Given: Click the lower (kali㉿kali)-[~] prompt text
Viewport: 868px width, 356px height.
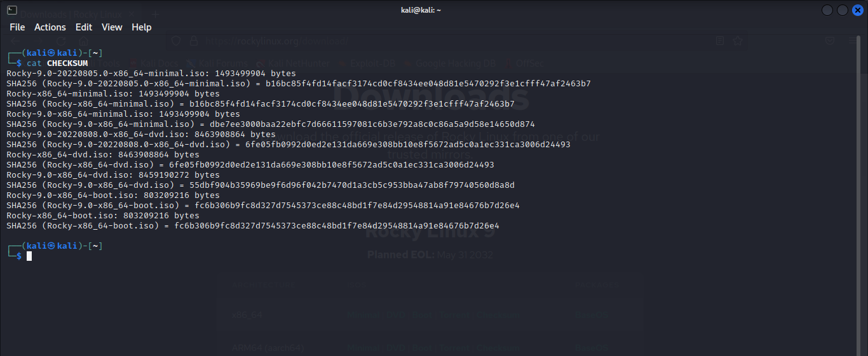Looking at the screenshot, I should (55, 246).
